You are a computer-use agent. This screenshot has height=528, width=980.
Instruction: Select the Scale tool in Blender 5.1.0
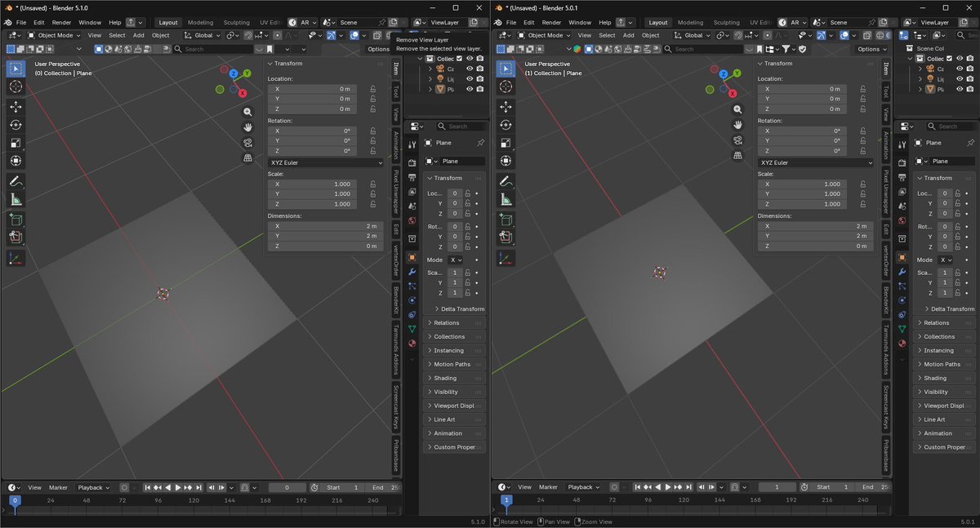[16, 143]
